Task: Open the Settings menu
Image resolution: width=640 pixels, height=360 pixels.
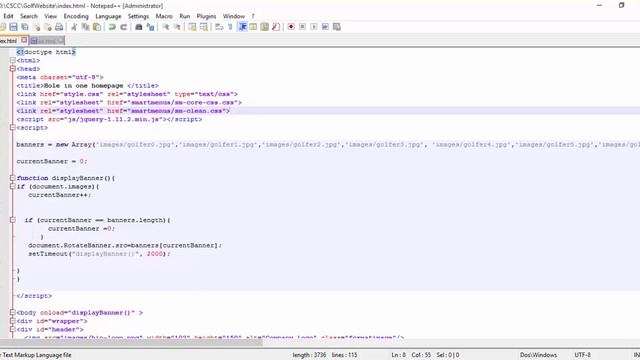Action: point(138,16)
